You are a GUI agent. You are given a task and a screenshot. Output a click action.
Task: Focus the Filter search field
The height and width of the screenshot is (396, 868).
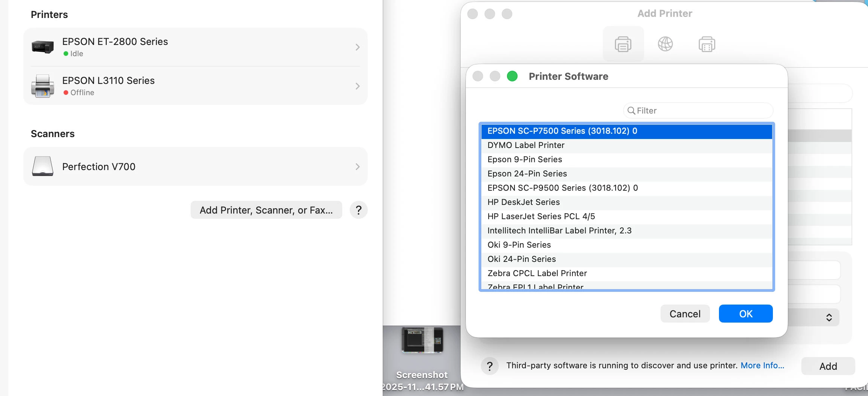(698, 111)
